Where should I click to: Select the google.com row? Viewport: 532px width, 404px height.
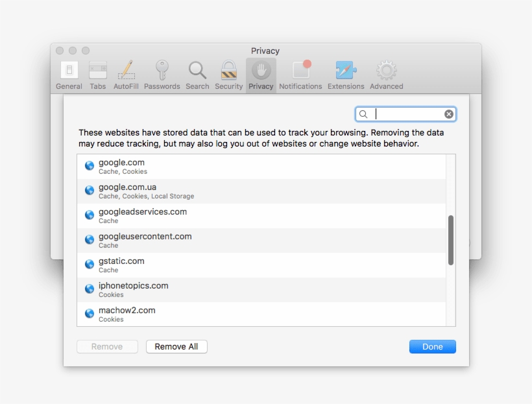(261, 167)
